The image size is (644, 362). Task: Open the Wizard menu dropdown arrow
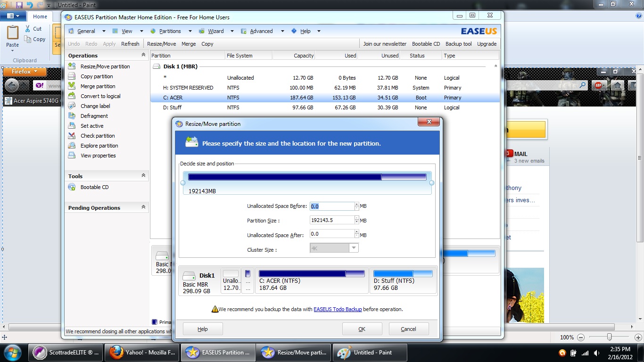pyautogui.click(x=232, y=31)
